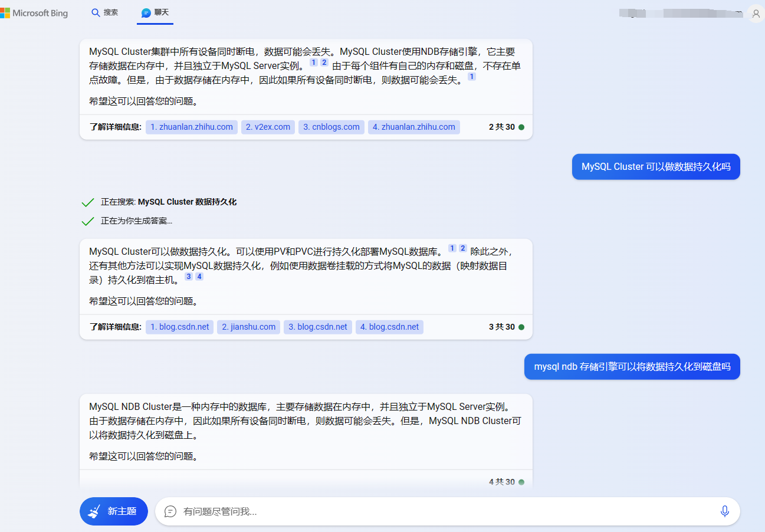Viewport: 765px width, 532px height.
Task: Click citation 1 after 数据可能会丢失 at paragraph end
Action: click(472, 77)
